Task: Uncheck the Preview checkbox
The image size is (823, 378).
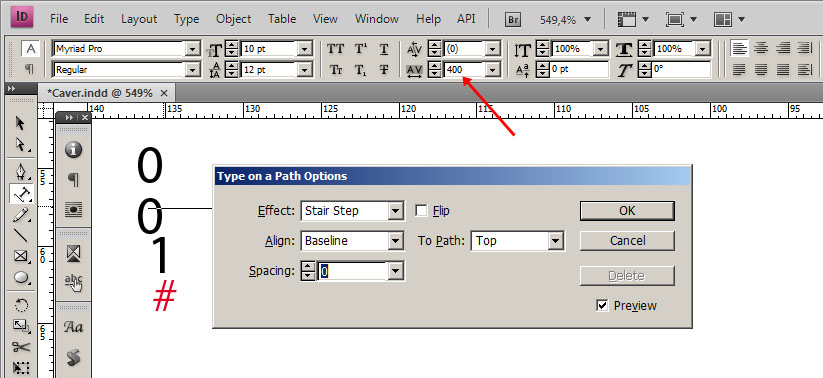Action: tap(603, 306)
